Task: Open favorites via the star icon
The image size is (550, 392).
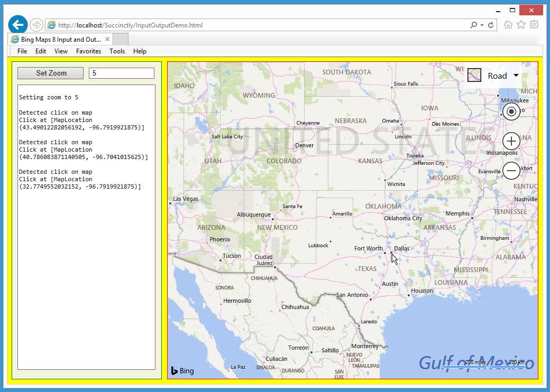Action: [520, 24]
